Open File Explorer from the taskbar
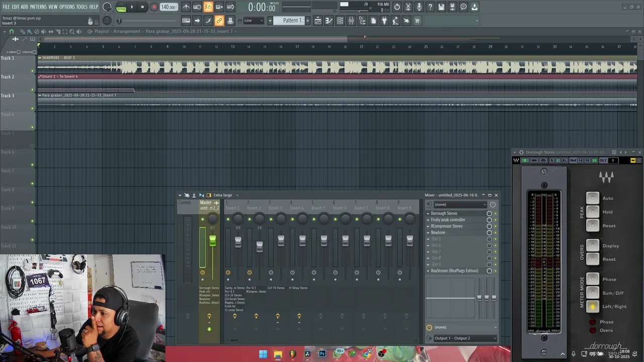Image resolution: width=644 pixels, height=362 pixels. tap(278, 354)
